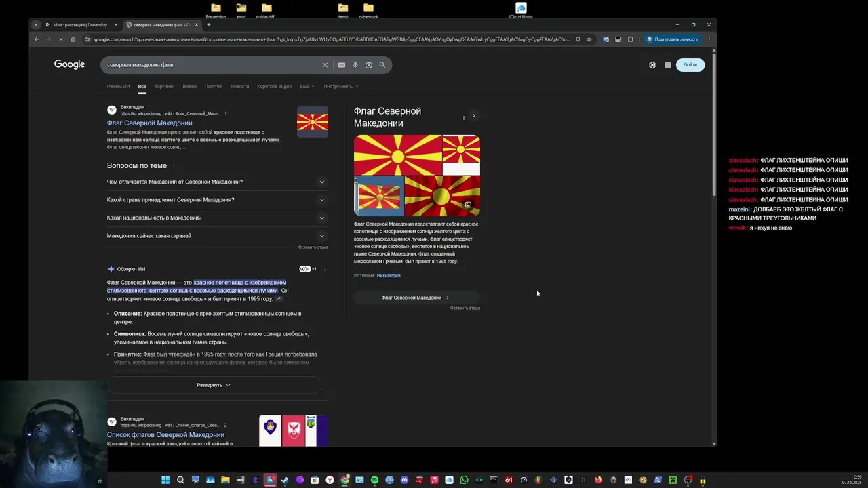
Task: Clear the Google search box text
Action: click(325, 65)
